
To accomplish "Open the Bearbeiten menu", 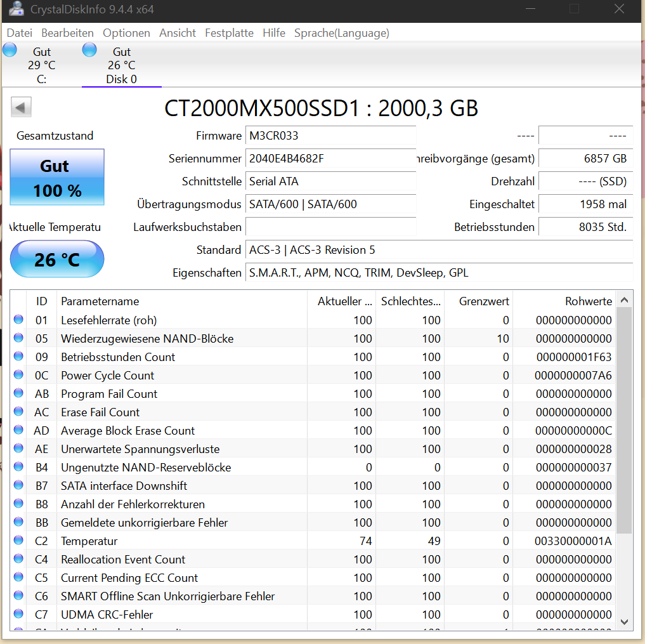I will point(67,33).
